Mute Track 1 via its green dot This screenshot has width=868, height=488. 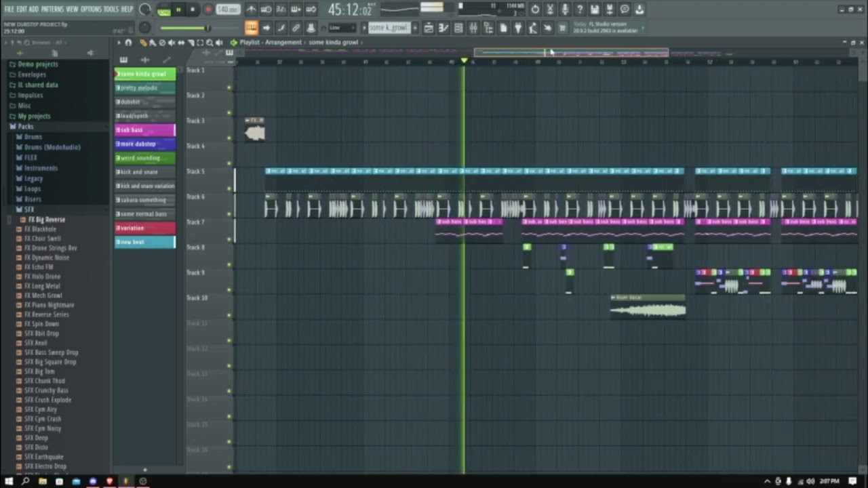coord(229,87)
